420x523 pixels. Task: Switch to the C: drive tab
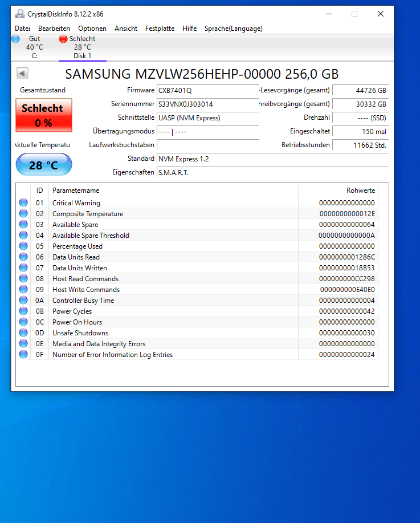(x=34, y=47)
